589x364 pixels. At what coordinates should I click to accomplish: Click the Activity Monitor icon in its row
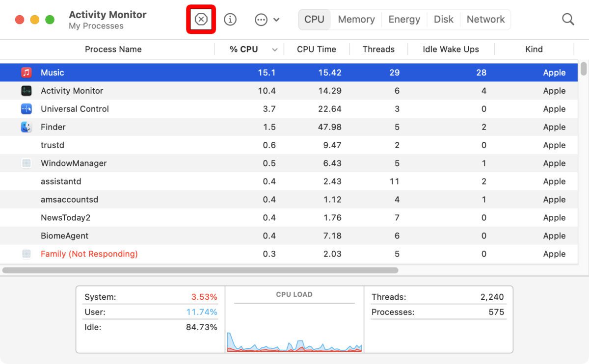tap(27, 90)
